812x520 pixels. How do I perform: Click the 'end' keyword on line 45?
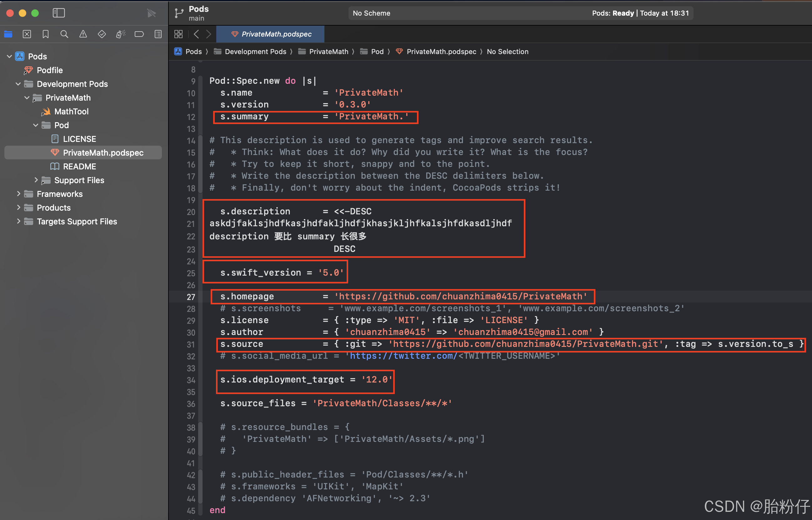218,510
